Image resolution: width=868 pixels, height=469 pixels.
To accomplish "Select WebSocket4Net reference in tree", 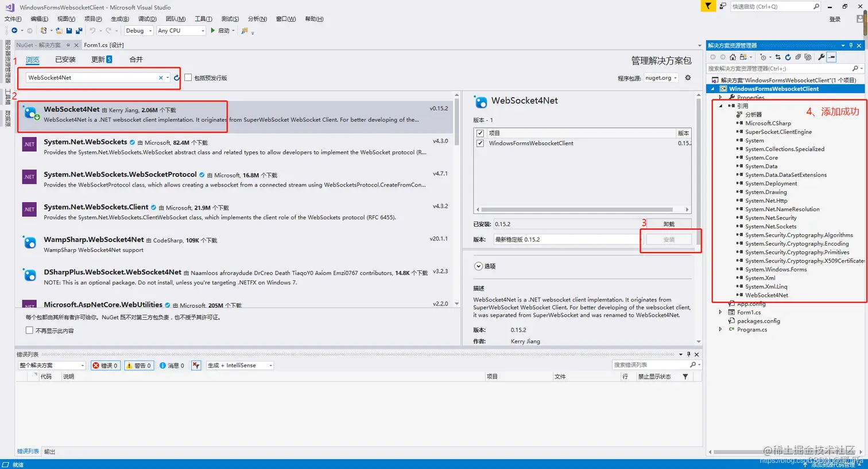I will 766,295.
